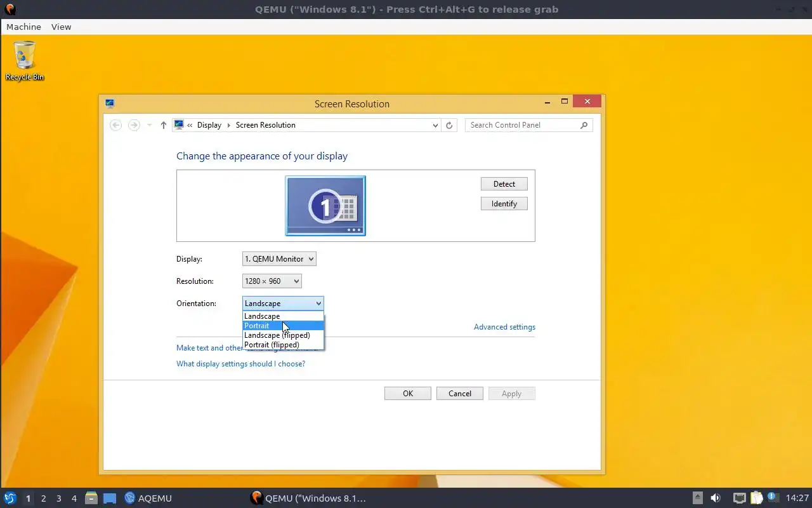Click the Cancel button
The width and height of the screenshot is (812, 508).
point(460,394)
